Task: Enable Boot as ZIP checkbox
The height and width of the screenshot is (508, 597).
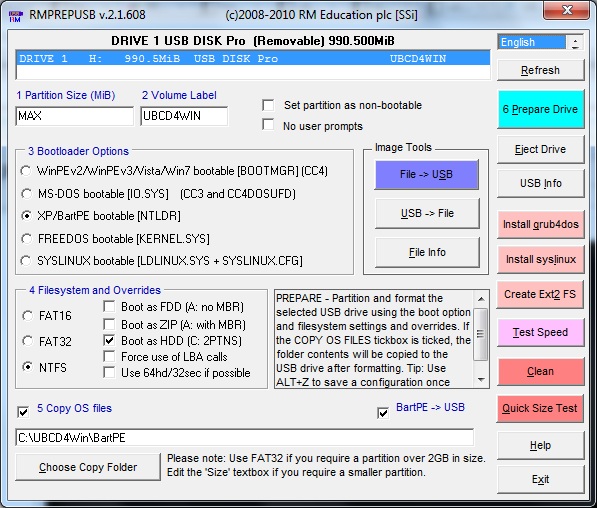Action: [109, 324]
